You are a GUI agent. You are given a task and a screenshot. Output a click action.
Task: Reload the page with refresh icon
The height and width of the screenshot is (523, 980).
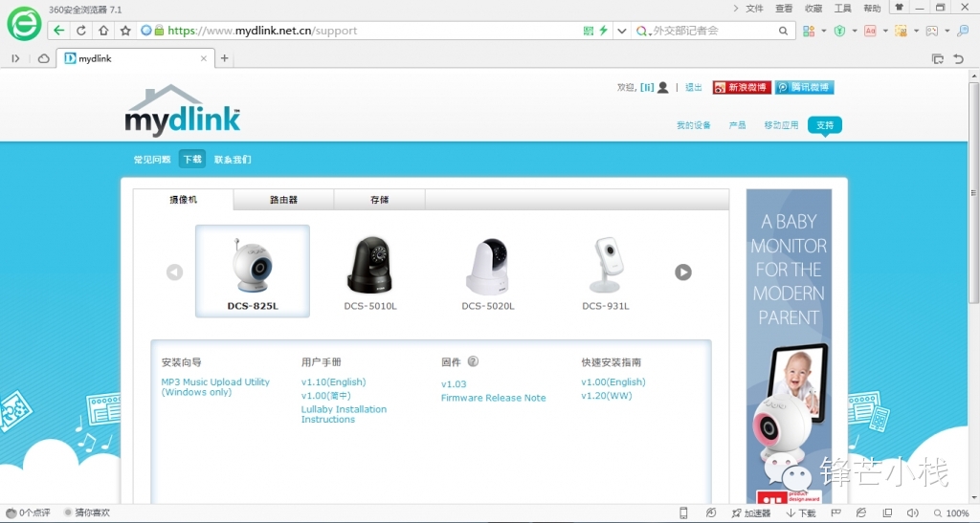click(81, 30)
